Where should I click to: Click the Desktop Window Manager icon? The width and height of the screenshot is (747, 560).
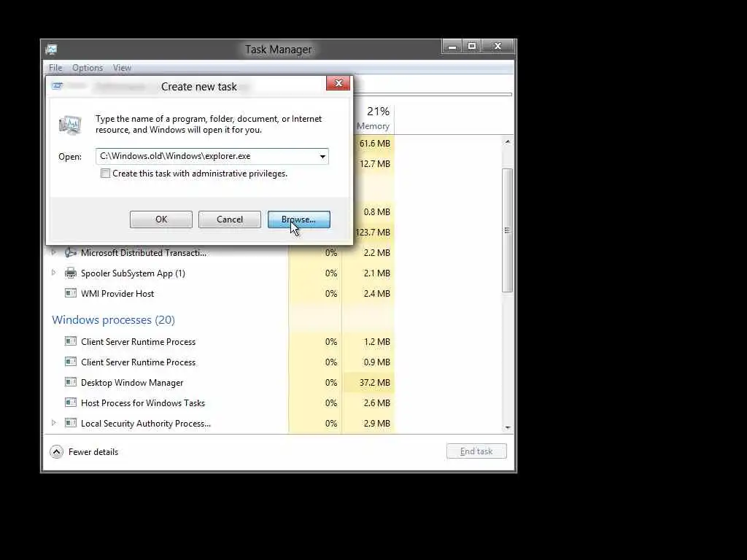(x=71, y=382)
